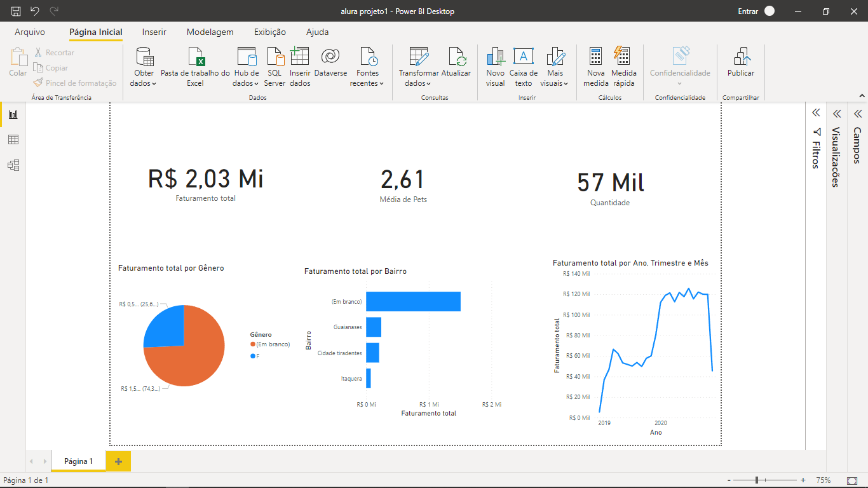Click Atualizar refresh icon
The width and height of the screenshot is (868, 488).
pyautogui.click(x=457, y=57)
